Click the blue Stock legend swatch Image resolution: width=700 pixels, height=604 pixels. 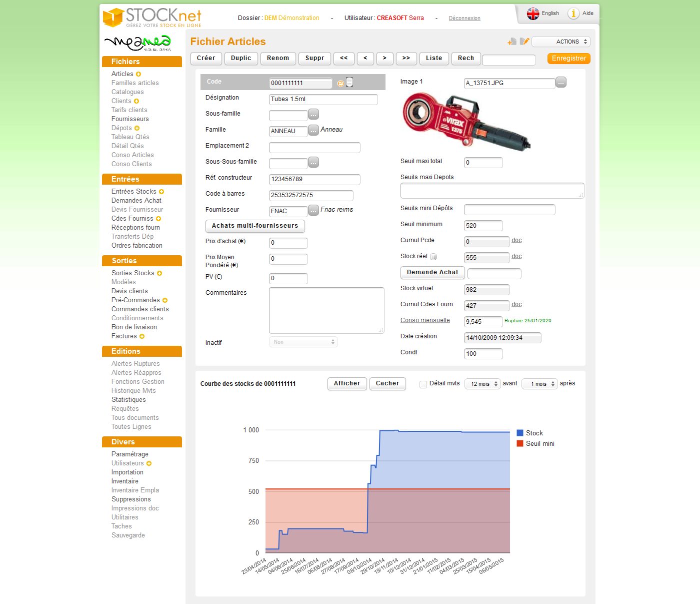point(520,433)
